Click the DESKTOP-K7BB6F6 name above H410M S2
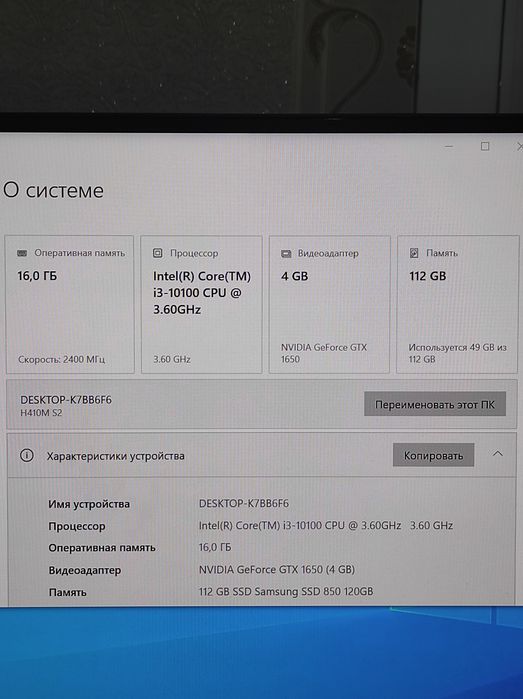 [66, 400]
